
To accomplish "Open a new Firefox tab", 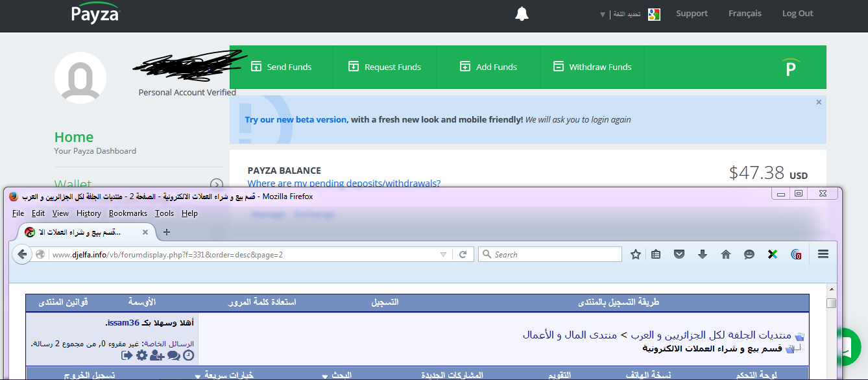I will point(167,232).
